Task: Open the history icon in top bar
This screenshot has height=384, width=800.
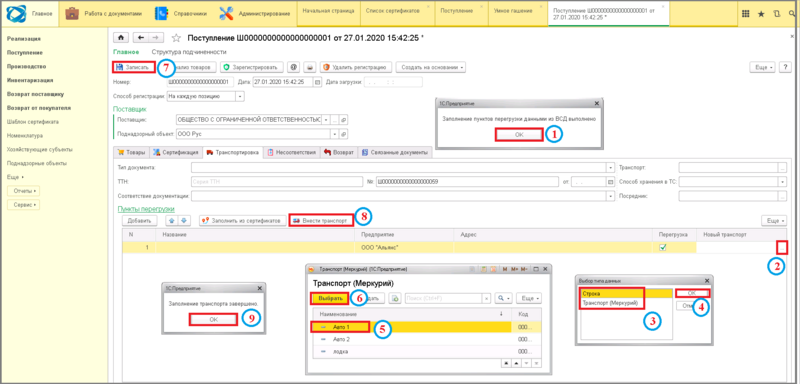Action: click(776, 14)
